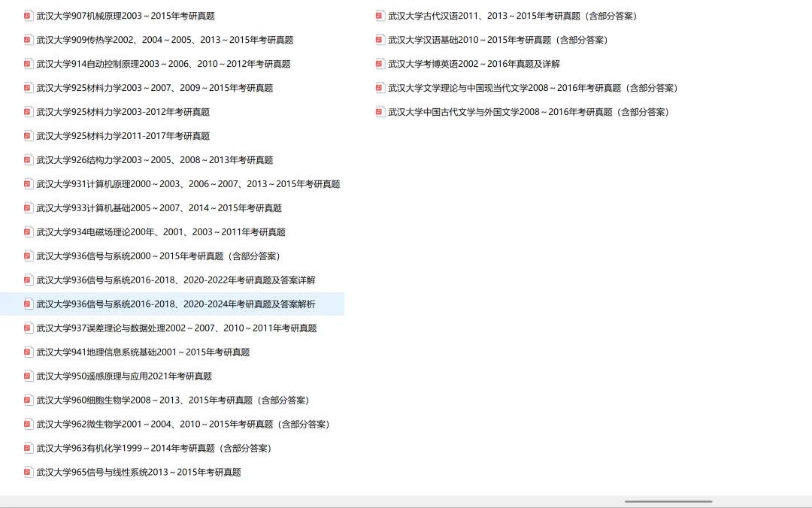Select file 武汉大学963有机化学1999～2014年考研真题
812x508 pixels.
tap(154, 448)
